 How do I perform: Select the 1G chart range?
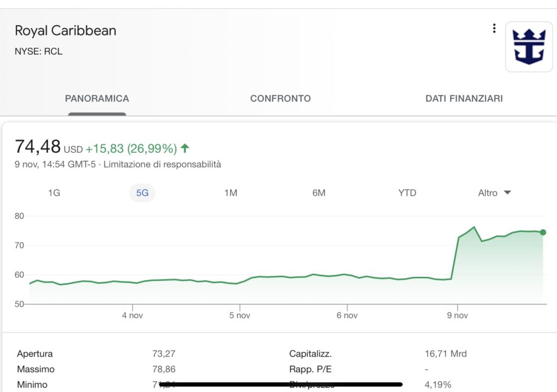point(54,193)
